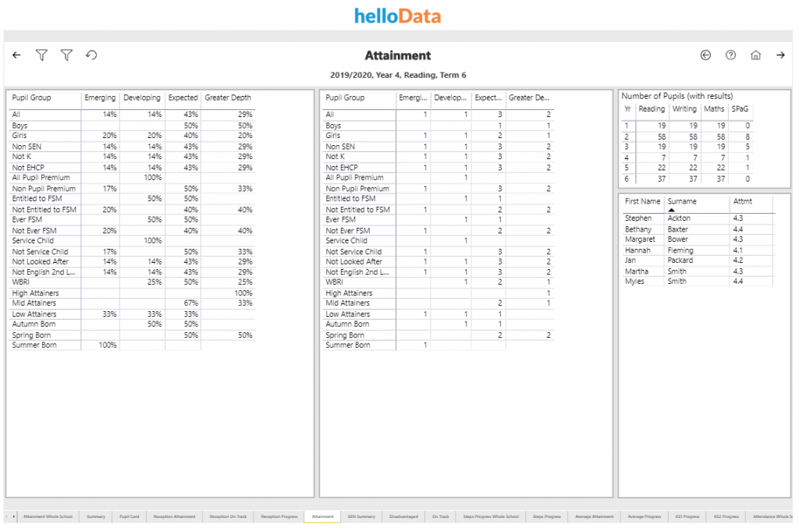Open help via question mark icon
Viewport: 799px width, 532px height.
click(x=730, y=55)
